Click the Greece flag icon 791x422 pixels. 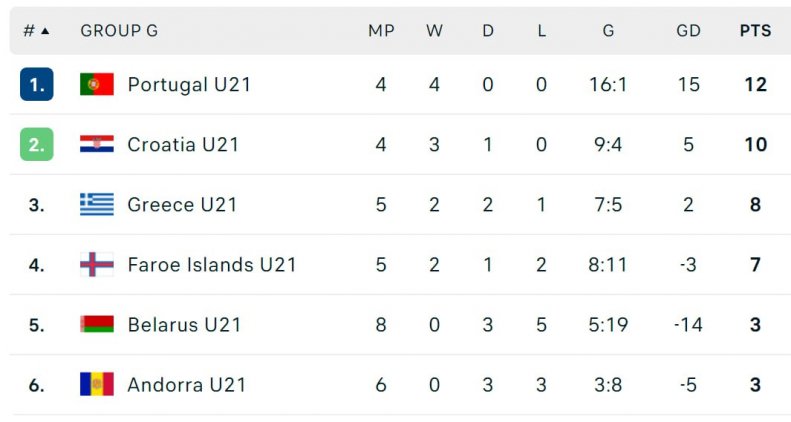click(x=97, y=204)
